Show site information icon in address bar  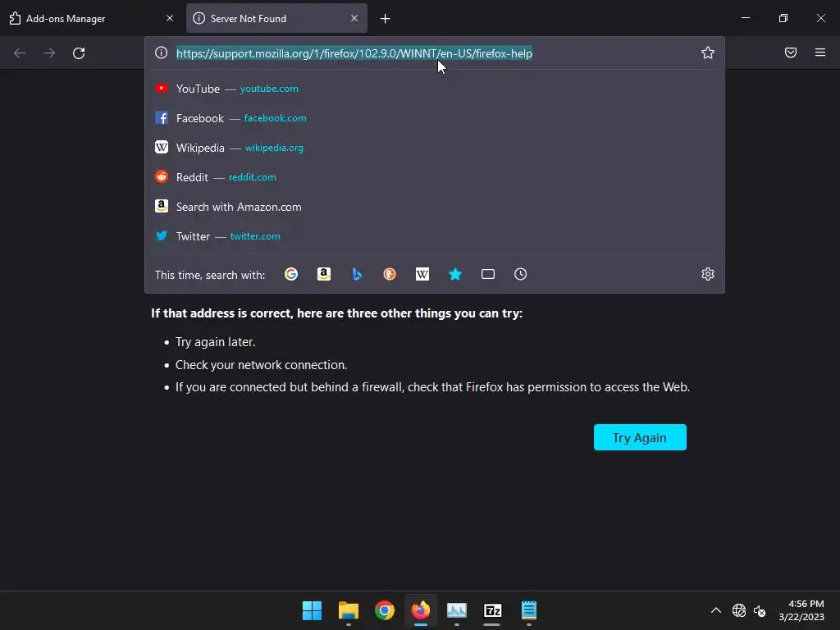[x=162, y=52]
